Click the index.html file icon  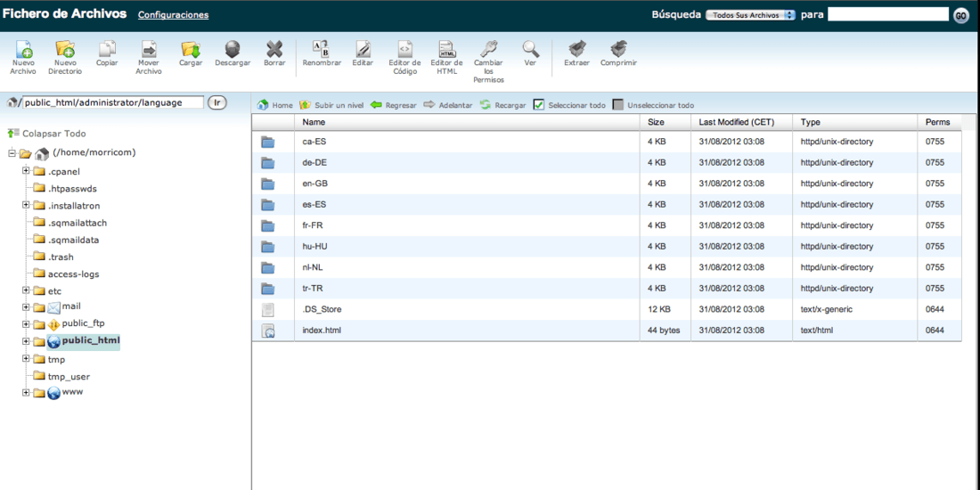tap(268, 331)
